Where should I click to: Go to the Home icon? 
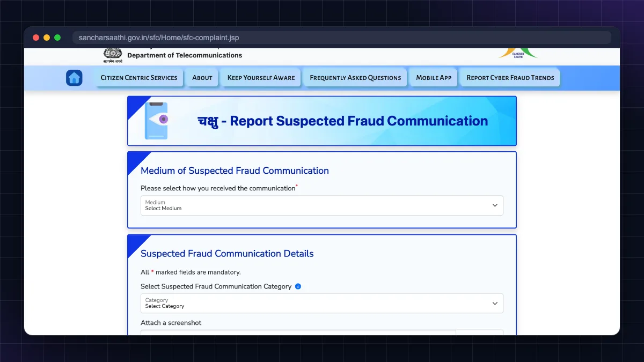[74, 78]
